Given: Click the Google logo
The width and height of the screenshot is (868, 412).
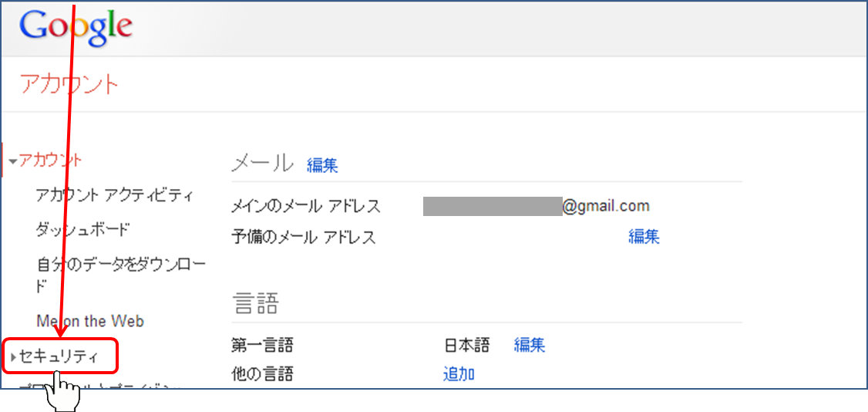Looking at the screenshot, I should pyautogui.click(x=76, y=27).
